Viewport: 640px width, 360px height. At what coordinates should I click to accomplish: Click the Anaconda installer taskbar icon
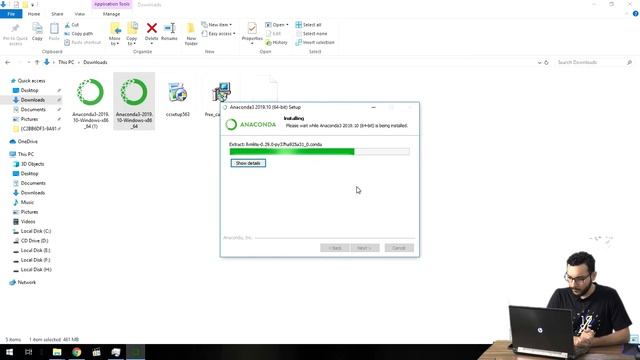click(x=135, y=352)
